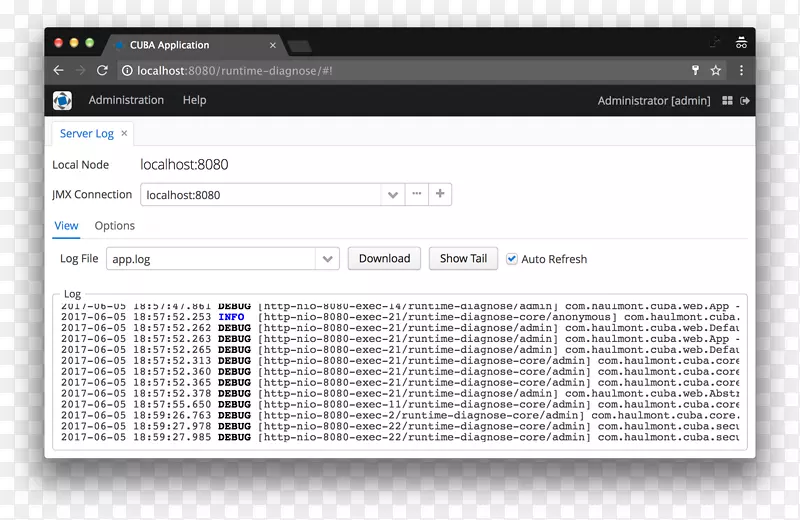800x520 pixels.
Task: Open the Help menu
Action: [194, 100]
